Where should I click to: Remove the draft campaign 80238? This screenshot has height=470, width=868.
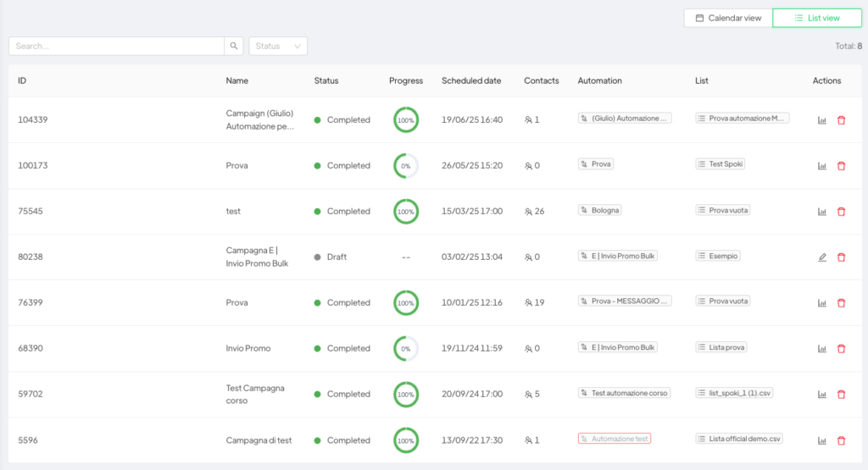841,257
